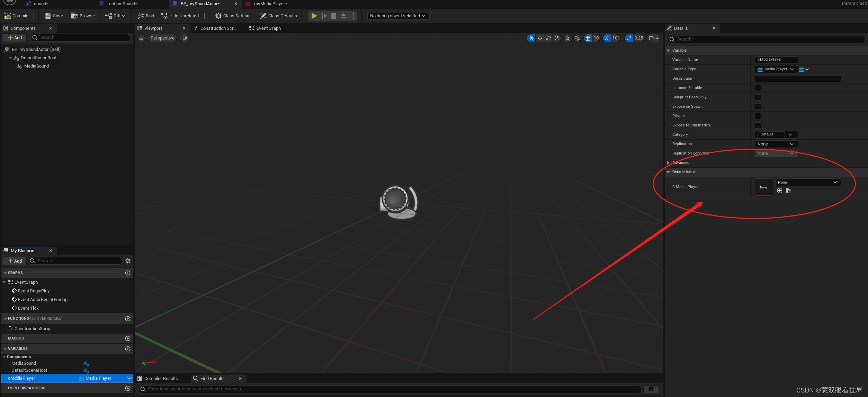
Task: Open the Replication None dropdown
Action: [776, 144]
